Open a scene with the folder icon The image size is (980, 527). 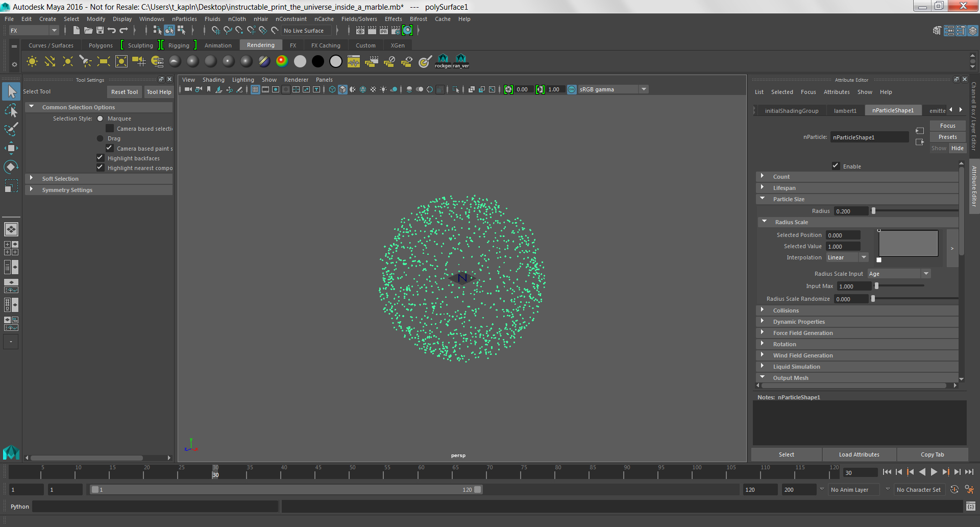point(88,31)
